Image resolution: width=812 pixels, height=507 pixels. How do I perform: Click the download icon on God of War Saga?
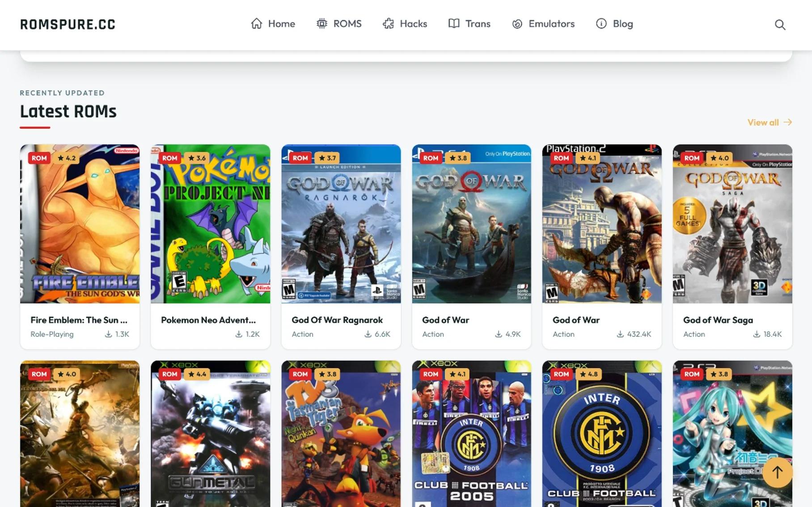tap(756, 334)
